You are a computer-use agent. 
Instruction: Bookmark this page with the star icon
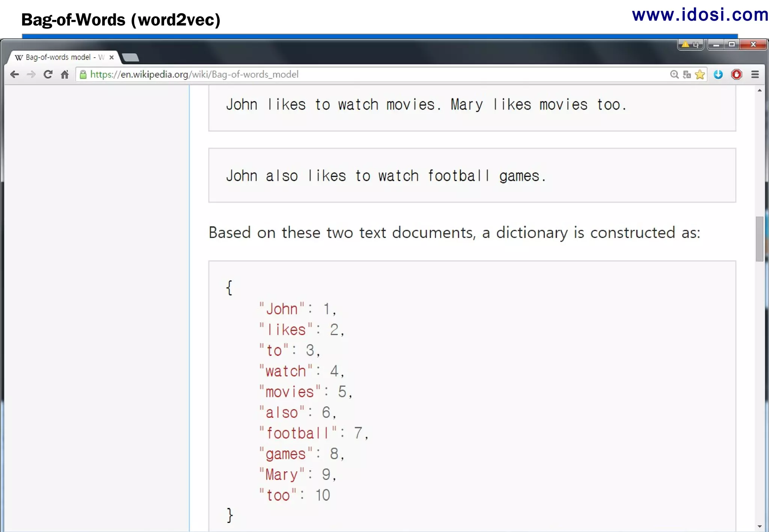(x=700, y=74)
